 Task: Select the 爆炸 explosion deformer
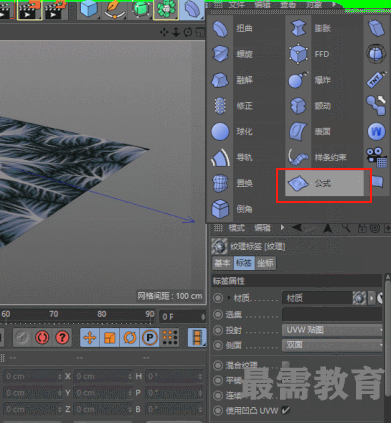click(310, 80)
